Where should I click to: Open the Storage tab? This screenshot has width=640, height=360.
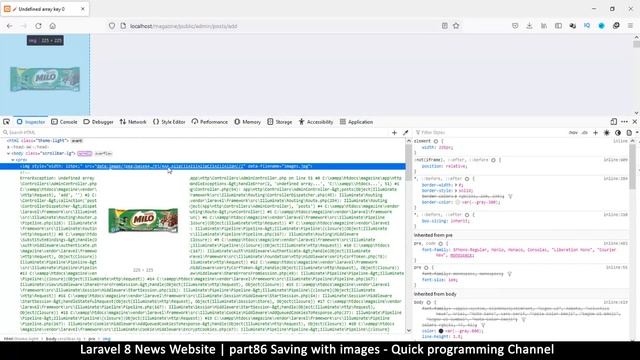coord(280,122)
